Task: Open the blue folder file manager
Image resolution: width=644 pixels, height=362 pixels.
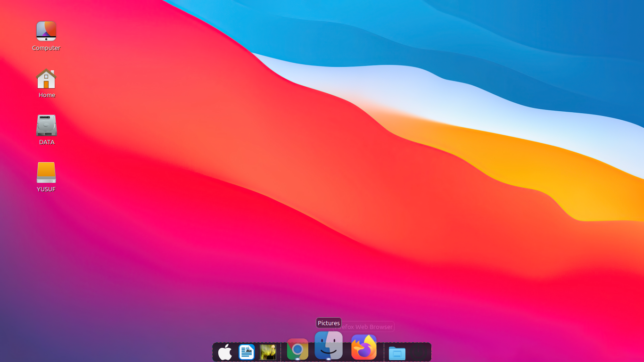Action: (x=396, y=353)
